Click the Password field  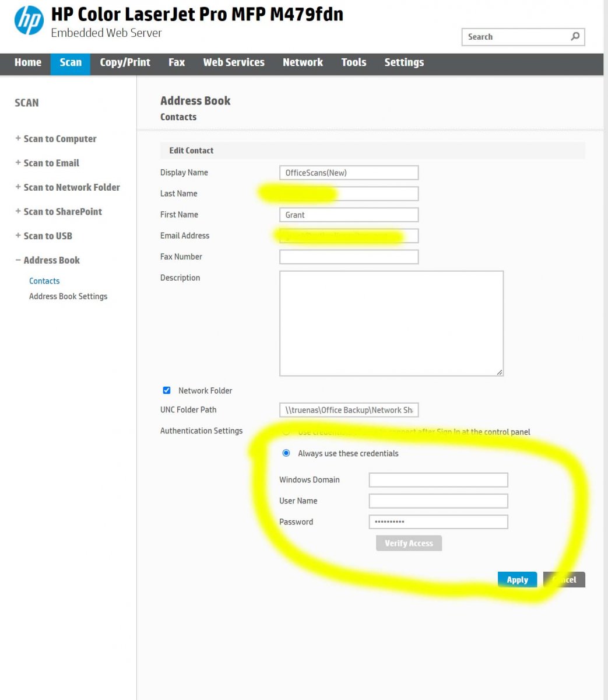(438, 522)
